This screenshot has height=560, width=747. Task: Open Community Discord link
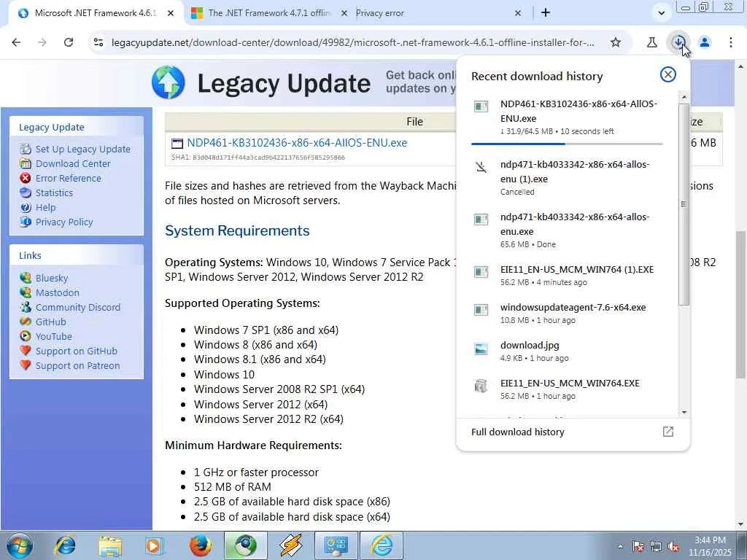point(78,307)
